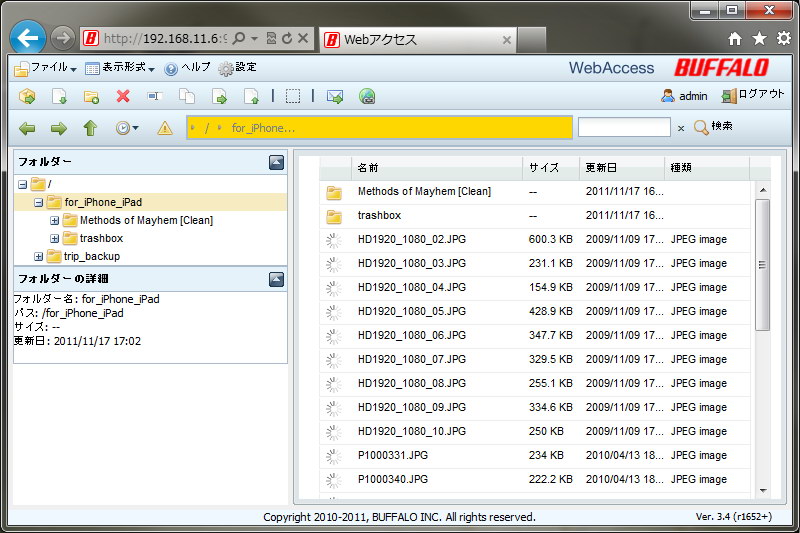Click in the search input field

tap(624, 127)
